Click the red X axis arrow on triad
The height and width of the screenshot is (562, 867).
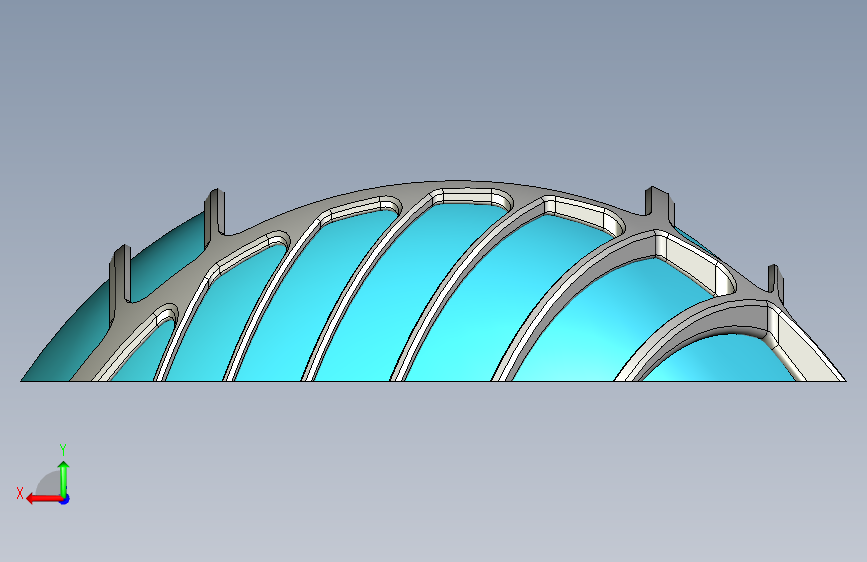click(x=43, y=499)
